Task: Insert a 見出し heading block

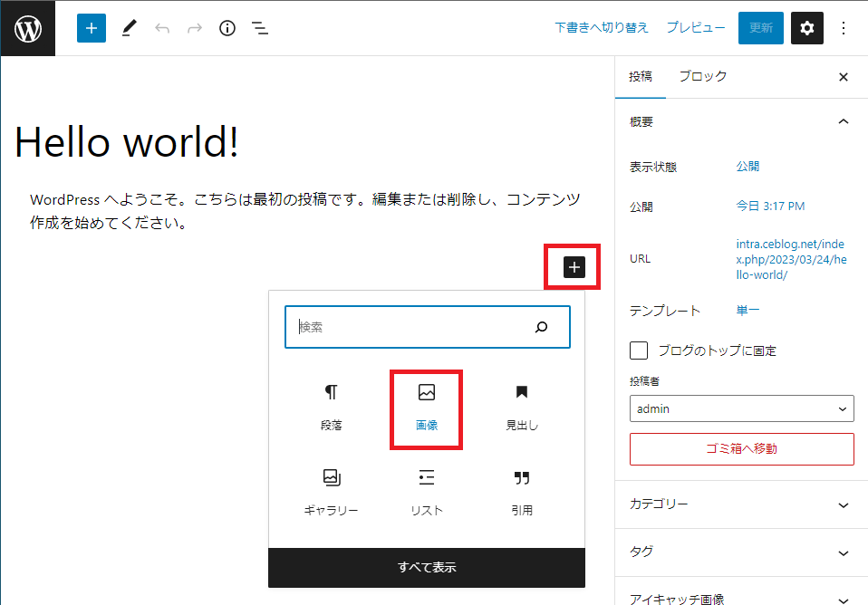Action: tap(522, 408)
